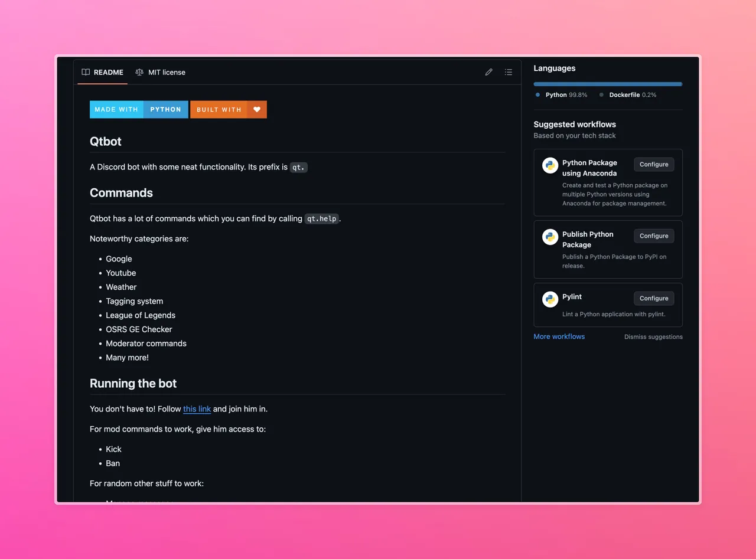
Task: Click the Google list item
Action: (x=119, y=259)
